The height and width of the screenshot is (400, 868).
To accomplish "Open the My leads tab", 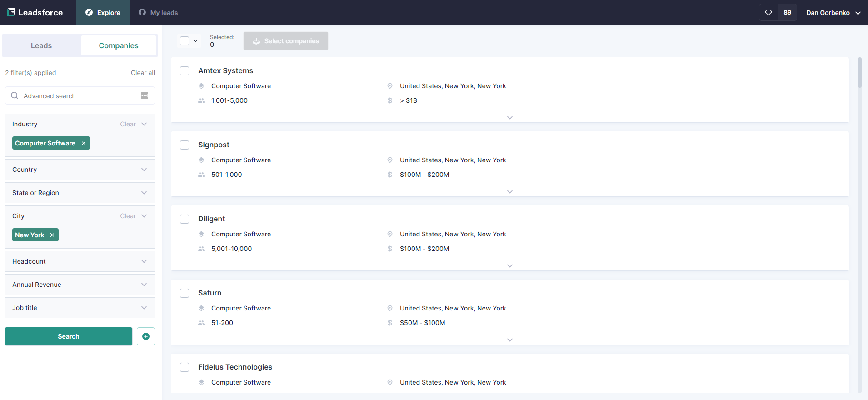I will 158,12.
